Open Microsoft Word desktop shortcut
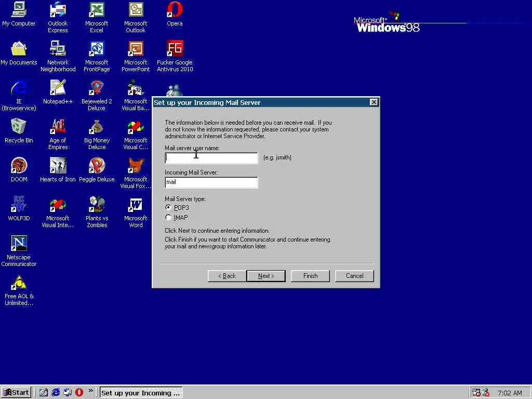The width and height of the screenshot is (532, 399). (x=136, y=212)
